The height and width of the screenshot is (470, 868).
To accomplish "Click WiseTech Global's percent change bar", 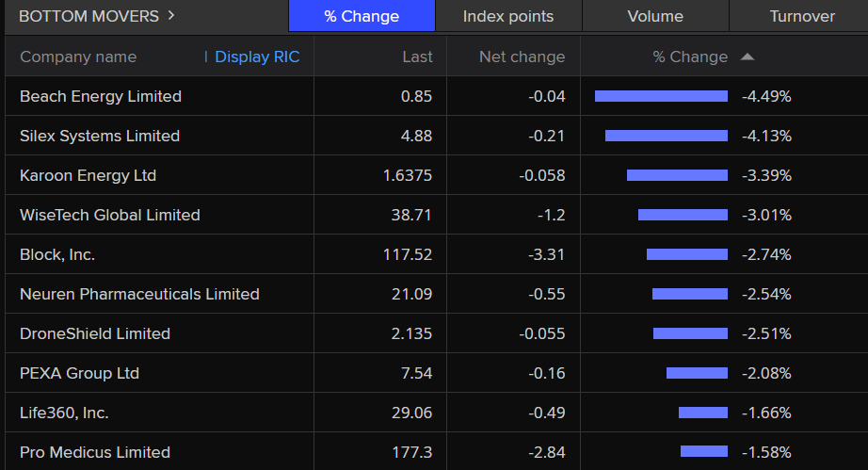I will coord(683,215).
